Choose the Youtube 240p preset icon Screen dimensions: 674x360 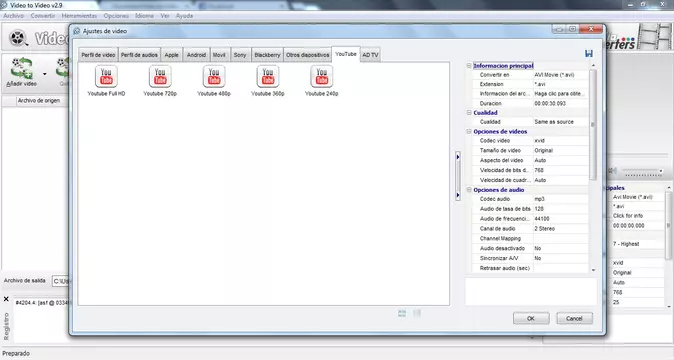tap(322, 77)
